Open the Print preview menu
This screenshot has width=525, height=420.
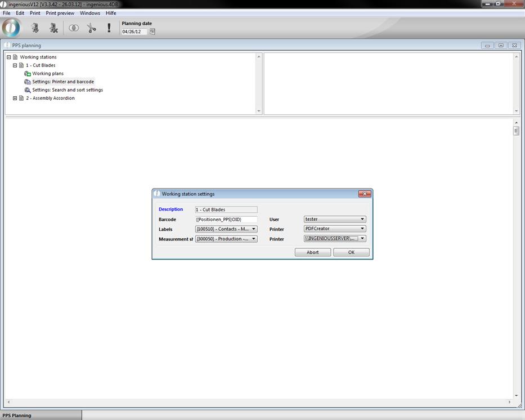(60, 13)
